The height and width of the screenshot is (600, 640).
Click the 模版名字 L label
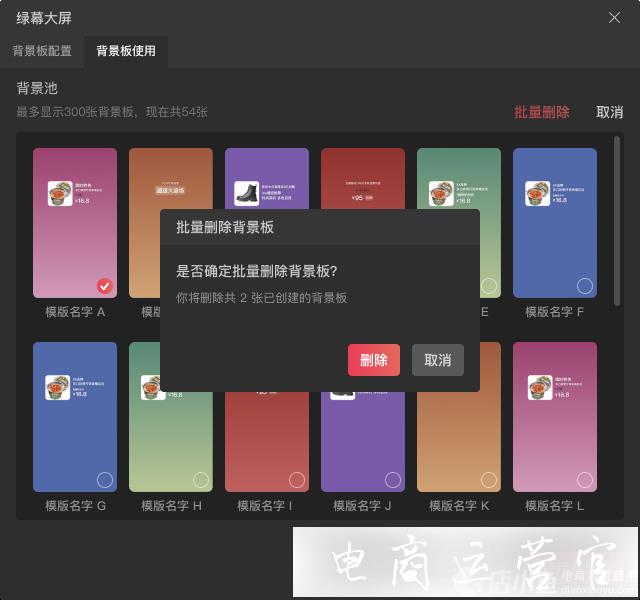[554, 506]
